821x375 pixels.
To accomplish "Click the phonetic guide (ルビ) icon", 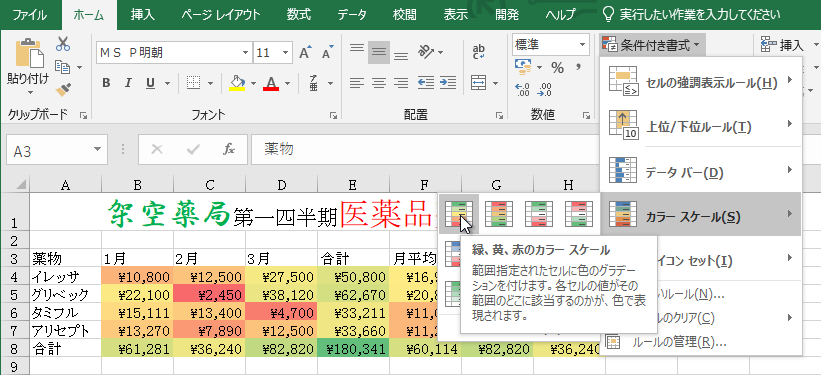I will pyautogui.click(x=314, y=83).
